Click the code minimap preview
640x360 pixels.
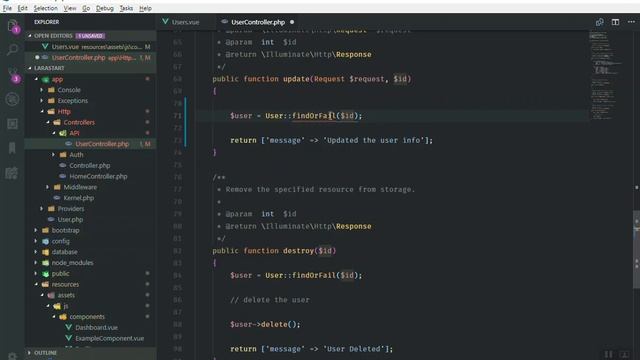(605, 76)
